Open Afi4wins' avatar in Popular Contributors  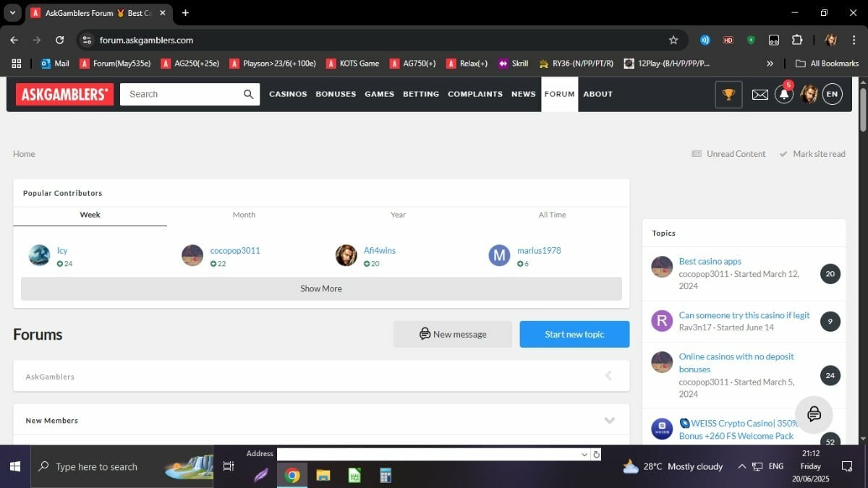click(x=346, y=255)
